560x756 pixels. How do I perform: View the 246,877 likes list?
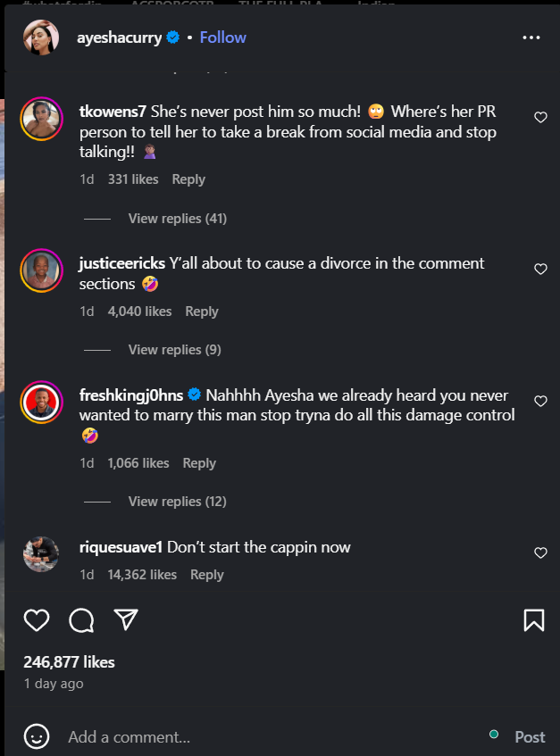[69, 662]
